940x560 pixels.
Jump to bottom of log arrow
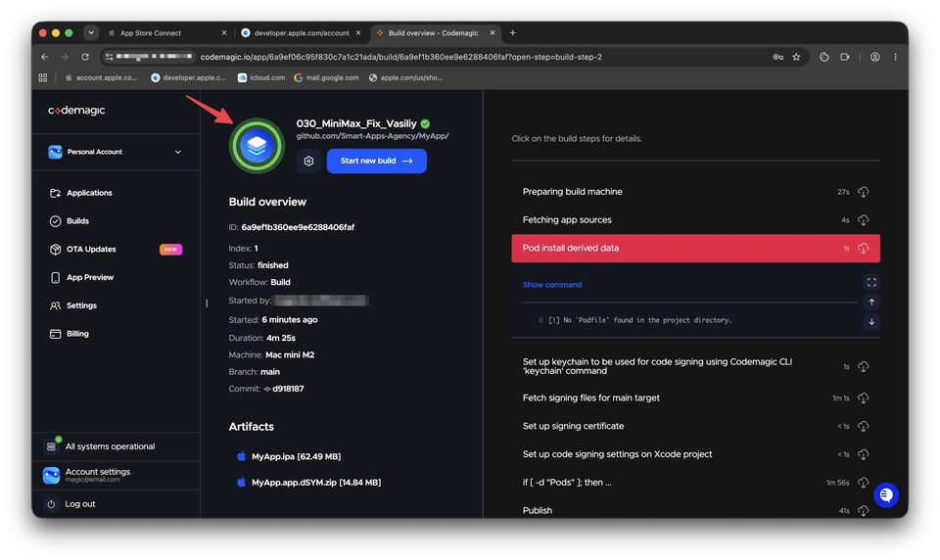871,322
